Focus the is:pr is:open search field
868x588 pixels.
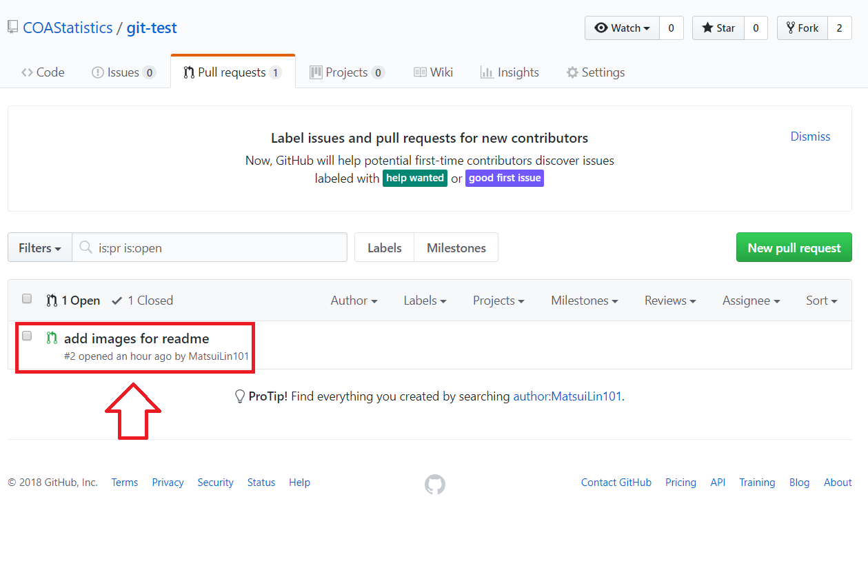210,247
